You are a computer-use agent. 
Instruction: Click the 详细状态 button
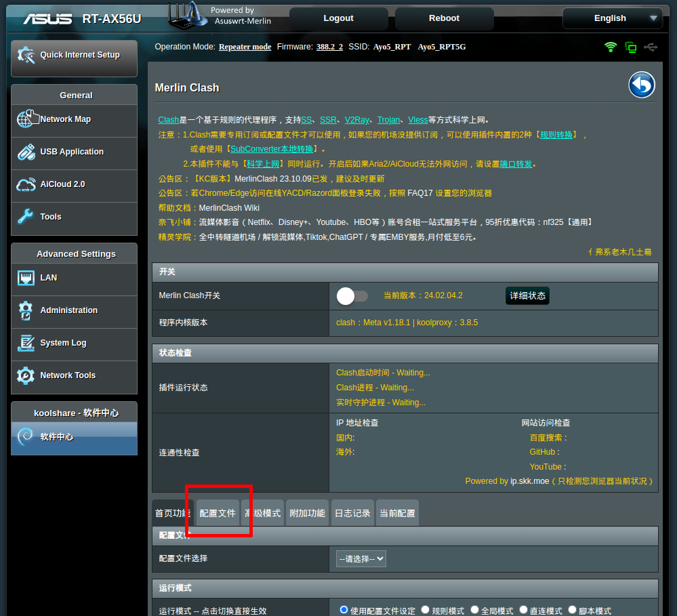pyautogui.click(x=528, y=295)
